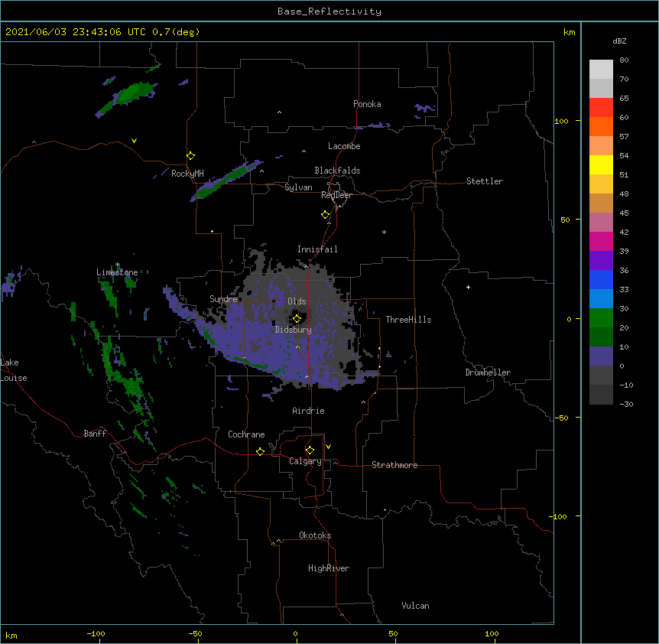Pick the bright green swatch between 30 and 20
The height and width of the screenshot is (644, 659).
coord(601,318)
